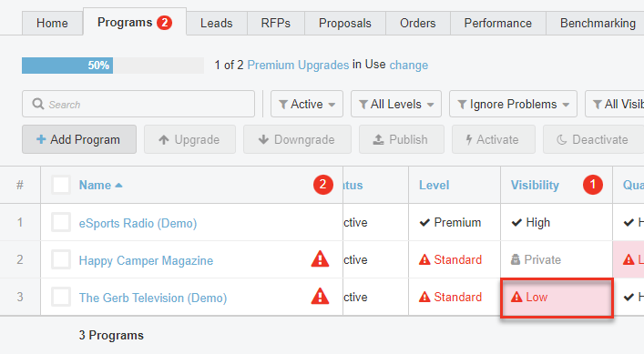Click Low visibility cell for The Gerb Television
This screenshot has width=644, height=354.
[557, 298]
